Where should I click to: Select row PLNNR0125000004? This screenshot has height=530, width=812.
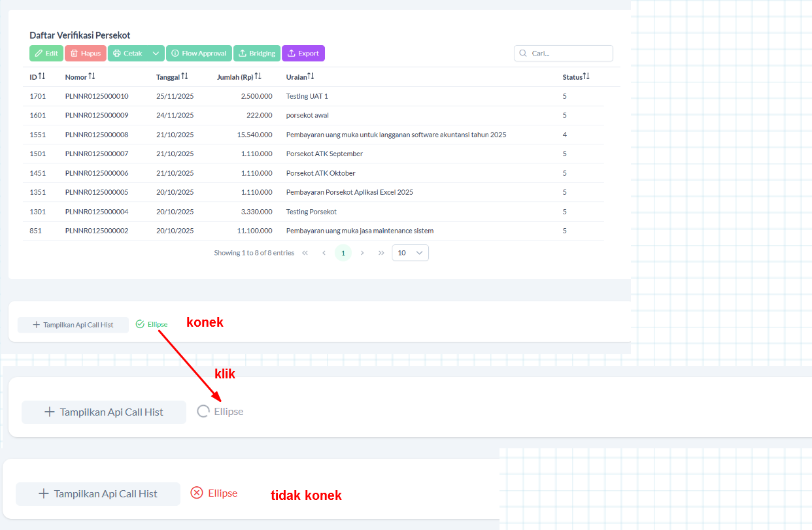click(313, 212)
